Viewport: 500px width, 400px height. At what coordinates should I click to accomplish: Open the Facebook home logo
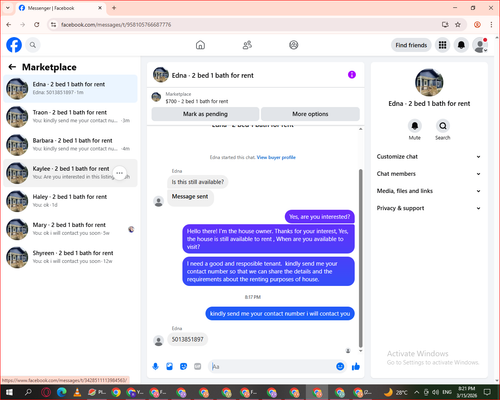[x=14, y=45]
